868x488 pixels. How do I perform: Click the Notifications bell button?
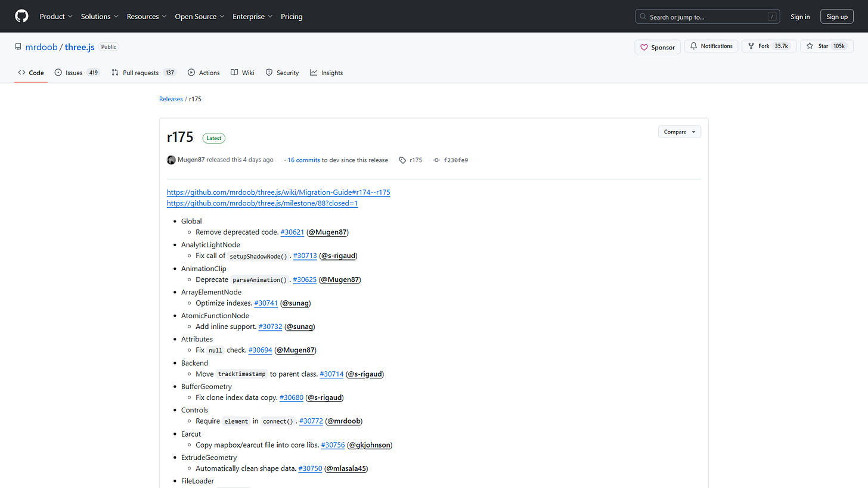pyautogui.click(x=711, y=46)
